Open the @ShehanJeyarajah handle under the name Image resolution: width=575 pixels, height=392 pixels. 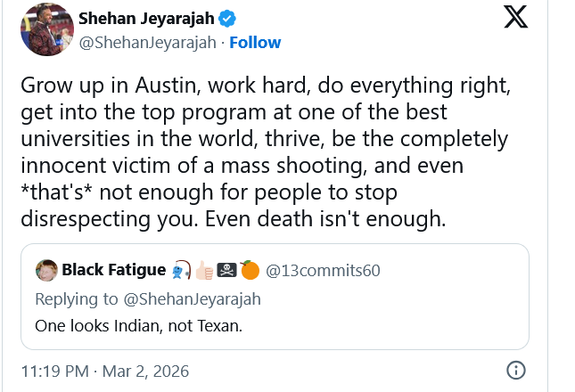147,42
